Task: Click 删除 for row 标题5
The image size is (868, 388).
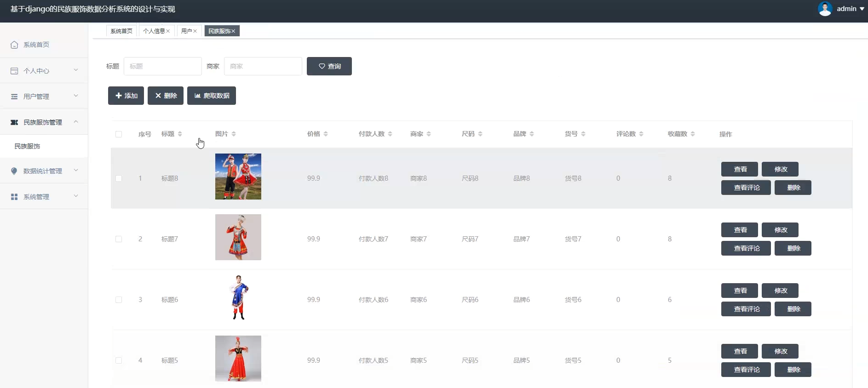Action: 793,370
